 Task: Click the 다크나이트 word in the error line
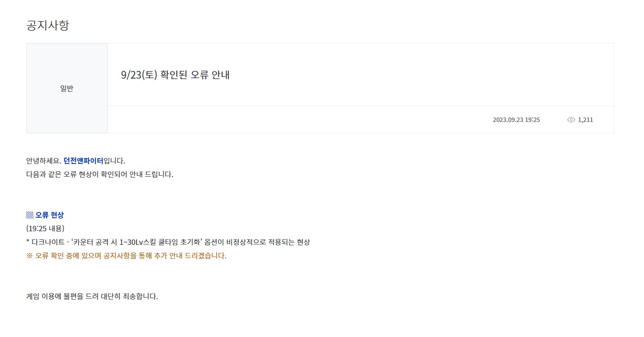tap(48, 242)
